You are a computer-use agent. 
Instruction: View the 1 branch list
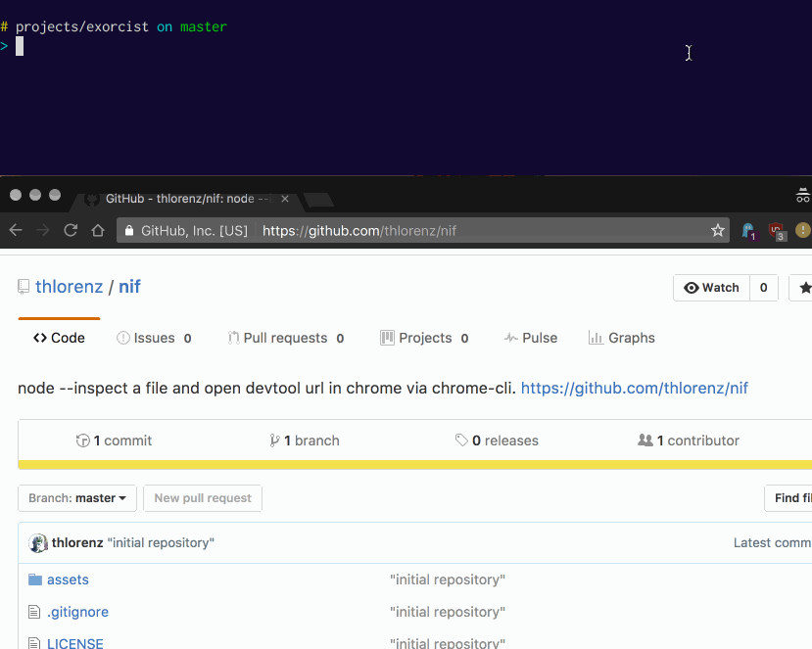point(305,440)
